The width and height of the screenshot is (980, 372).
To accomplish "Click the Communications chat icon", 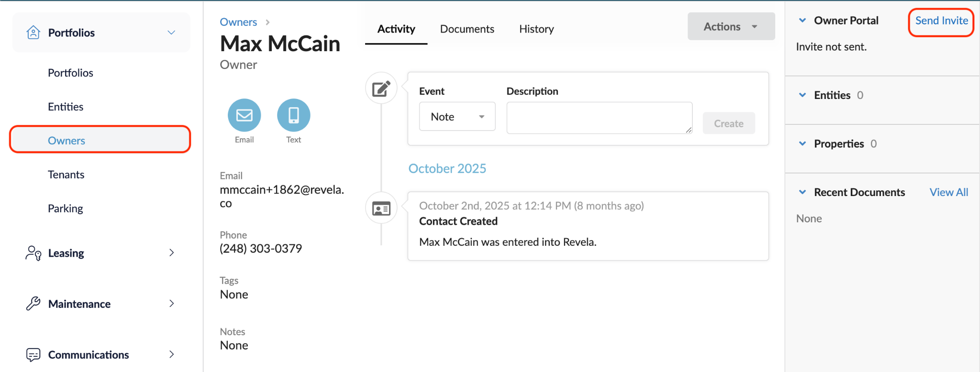I will 33,355.
